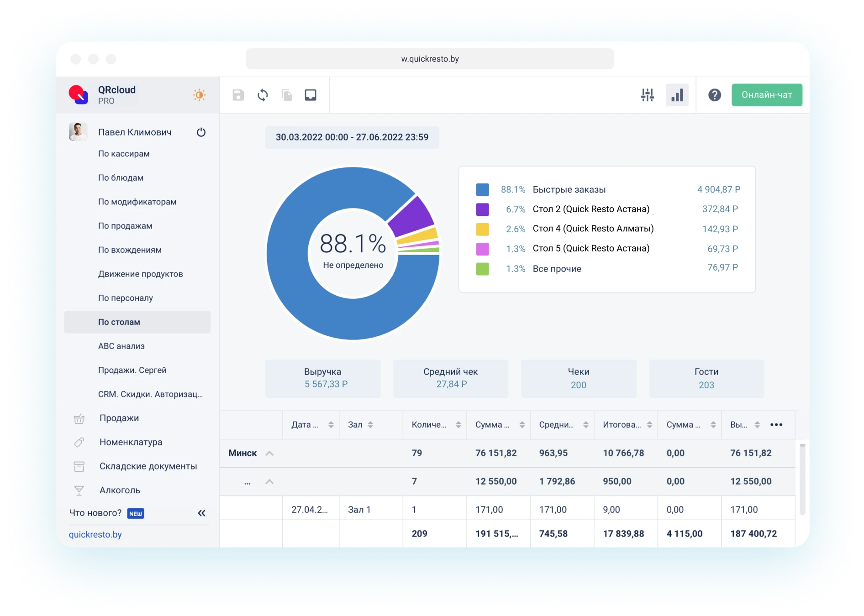Viewport: 864px width, 616px height.
Task: Toggle the bar chart display button
Action: click(x=677, y=95)
